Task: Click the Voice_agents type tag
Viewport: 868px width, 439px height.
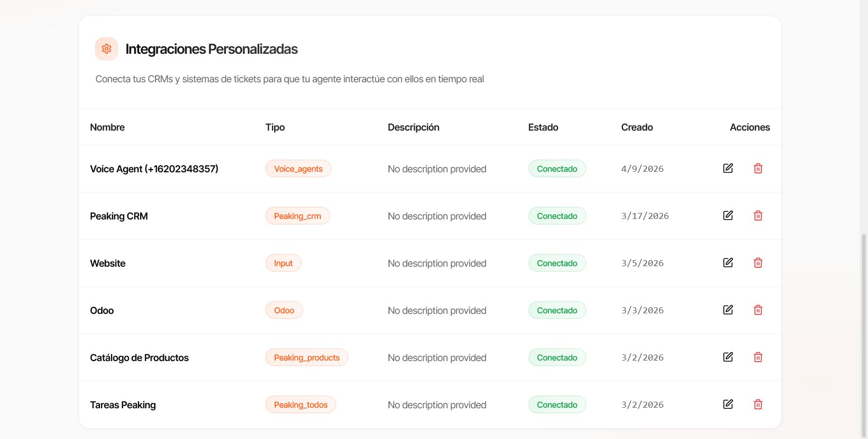Action: [x=298, y=168]
